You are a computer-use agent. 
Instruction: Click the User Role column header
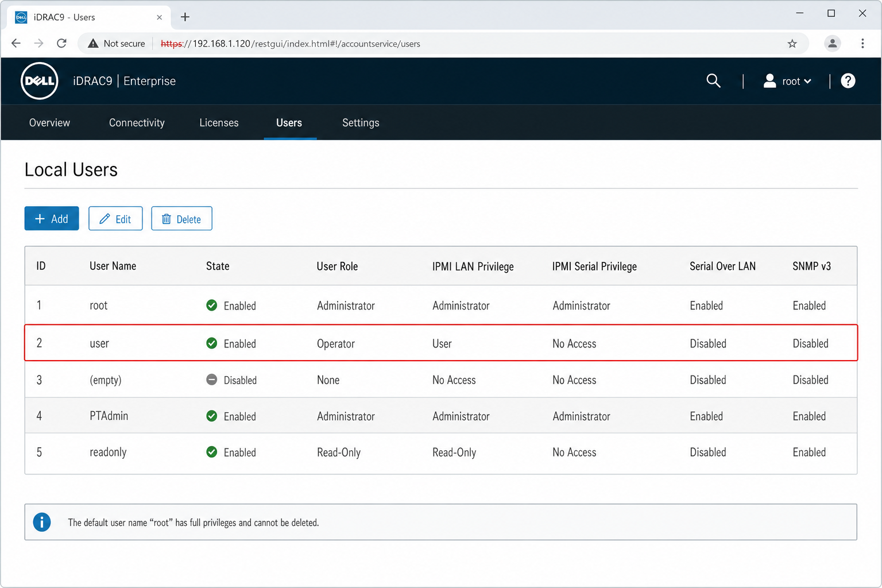coord(337,266)
